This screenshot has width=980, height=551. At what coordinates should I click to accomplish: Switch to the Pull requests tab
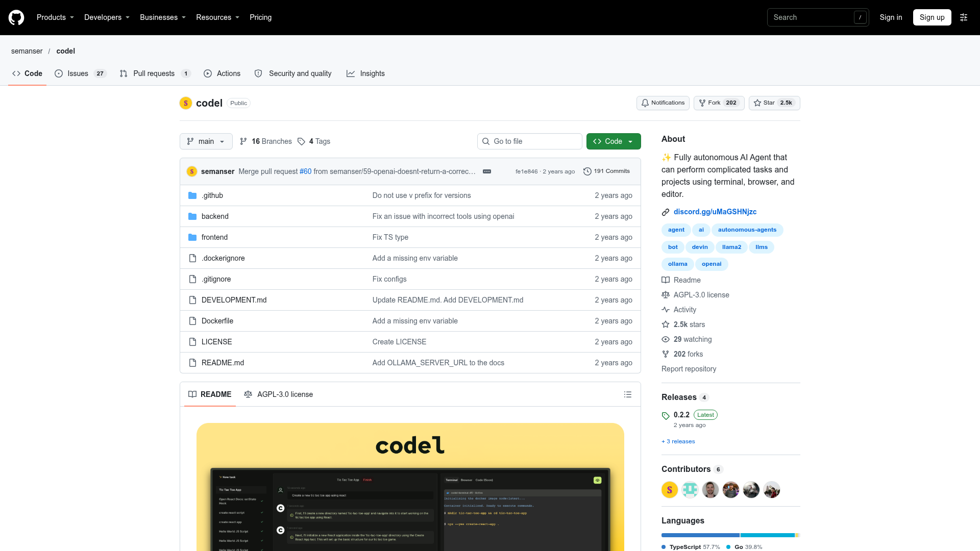click(155, 73)
